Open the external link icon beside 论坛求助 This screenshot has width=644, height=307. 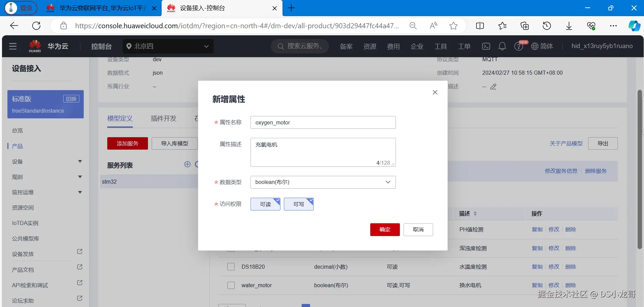[x=80, y=298]
